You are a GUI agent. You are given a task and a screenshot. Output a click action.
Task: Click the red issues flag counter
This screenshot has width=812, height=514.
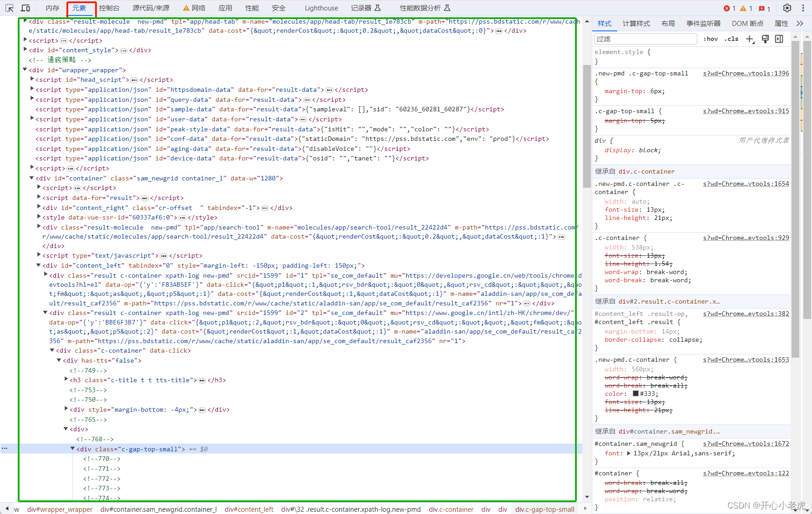(765, 9)
